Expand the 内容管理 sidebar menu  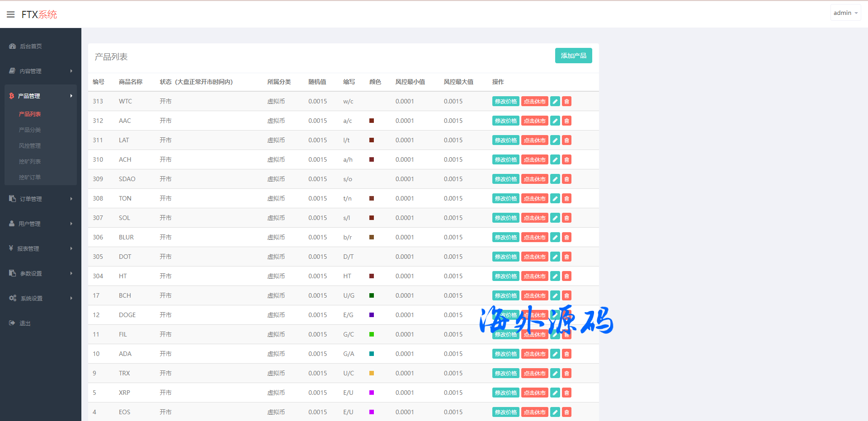[x=41, y=71]
